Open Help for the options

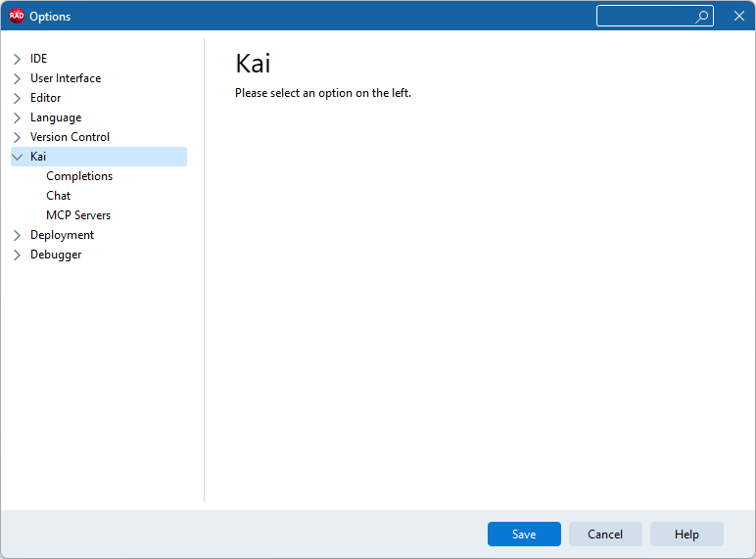686,534
